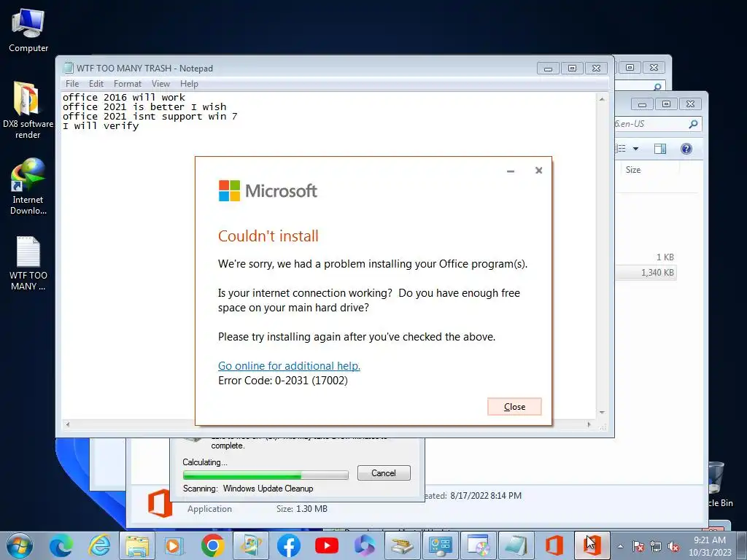
Task: Open Notepad Format menu
Action: click(127, 84)
